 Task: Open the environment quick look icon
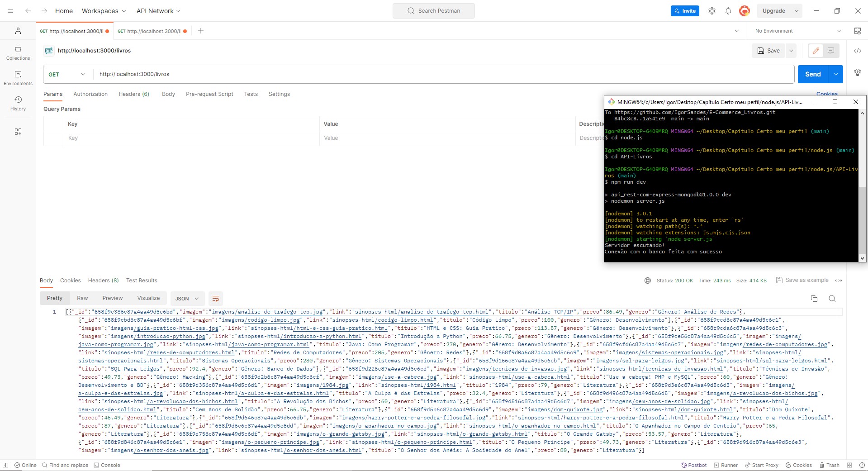click(858, 31)
